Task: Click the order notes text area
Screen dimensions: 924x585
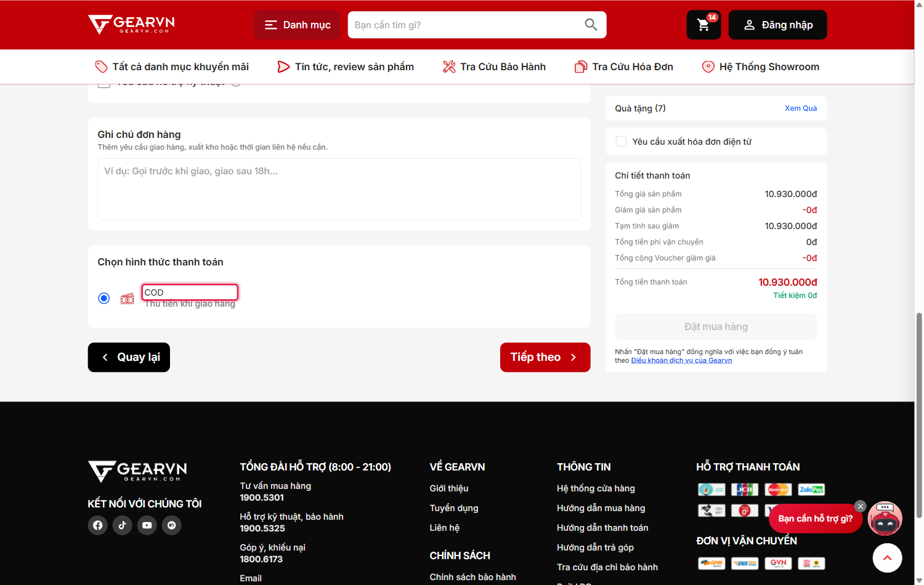Action: (x=339, y=190)
